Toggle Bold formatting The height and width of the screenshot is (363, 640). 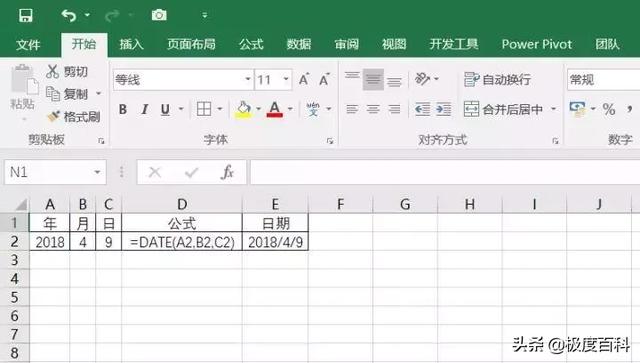(122, 109)
